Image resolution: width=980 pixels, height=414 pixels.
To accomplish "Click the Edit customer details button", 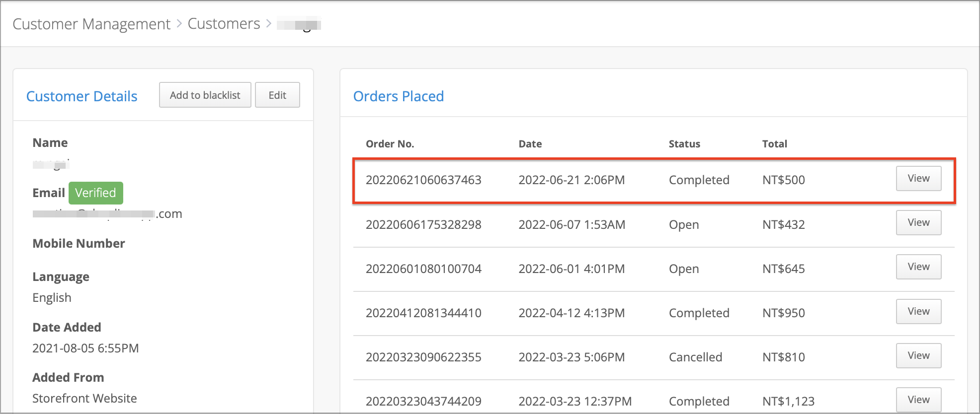I will pos(277,95).
